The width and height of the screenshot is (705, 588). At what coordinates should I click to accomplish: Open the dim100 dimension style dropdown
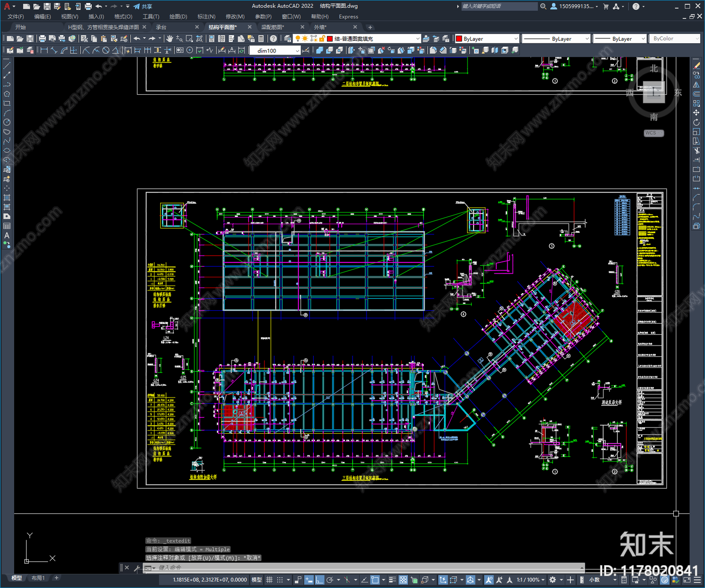[x=275, y=51]
